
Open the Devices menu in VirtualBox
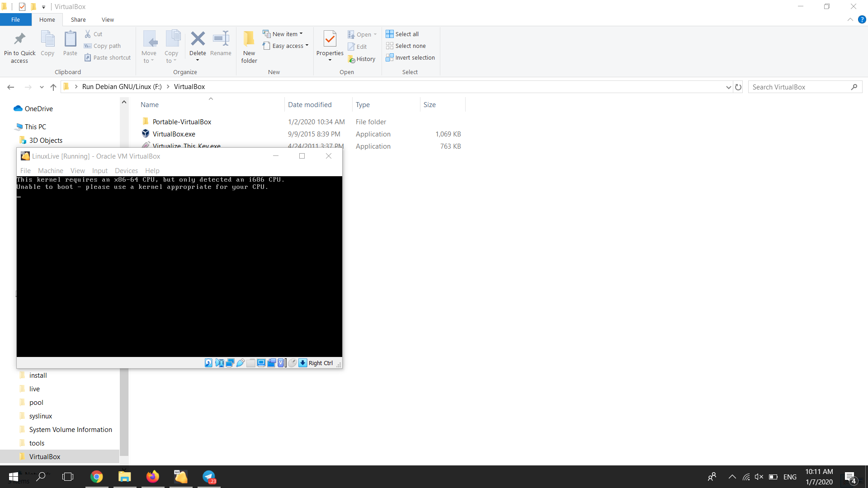(126, 170)
